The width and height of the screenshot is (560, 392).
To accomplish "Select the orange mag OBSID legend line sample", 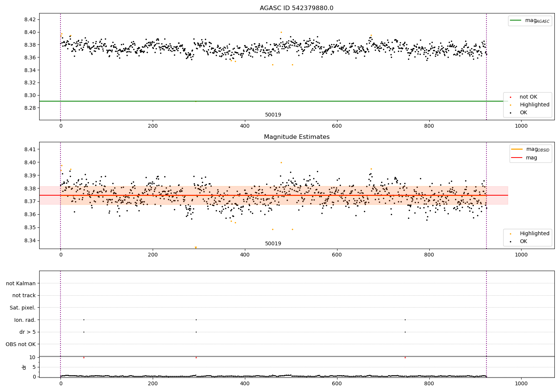I will point(517,149).
